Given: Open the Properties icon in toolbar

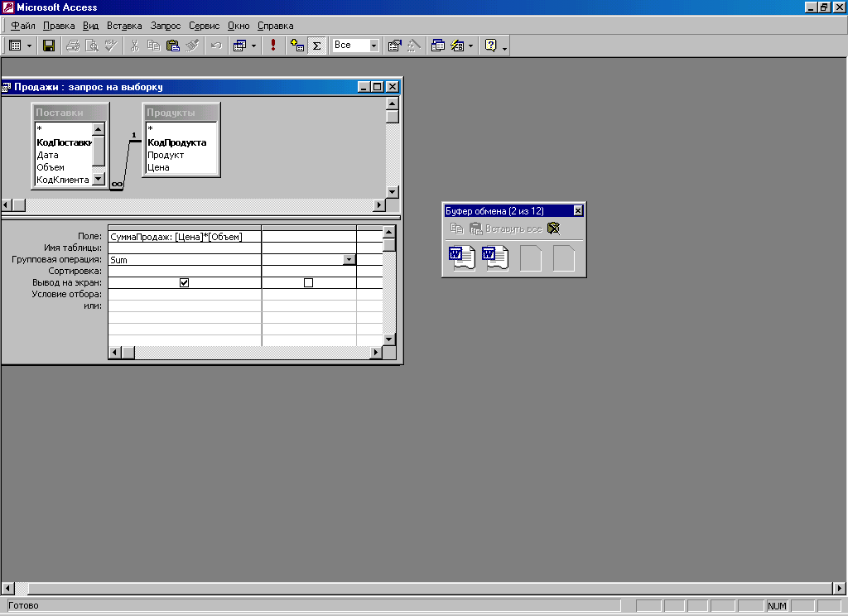Looking at the screenshot, I should [395, 46].
